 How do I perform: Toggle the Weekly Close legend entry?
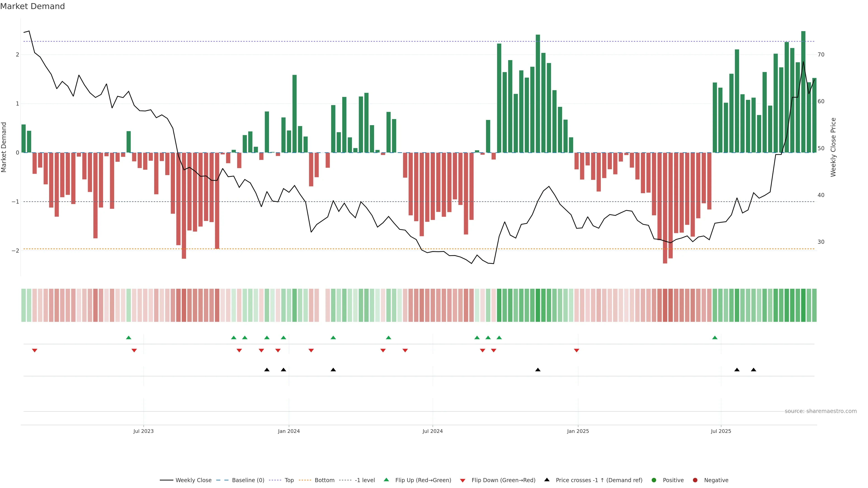pos(193,480)
